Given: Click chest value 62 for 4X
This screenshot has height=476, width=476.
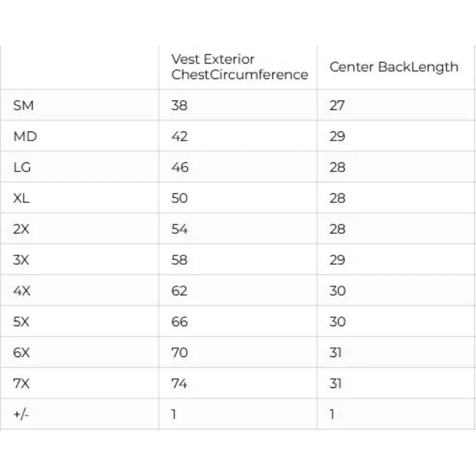Looking at the screenshot, I should (179, 291).
